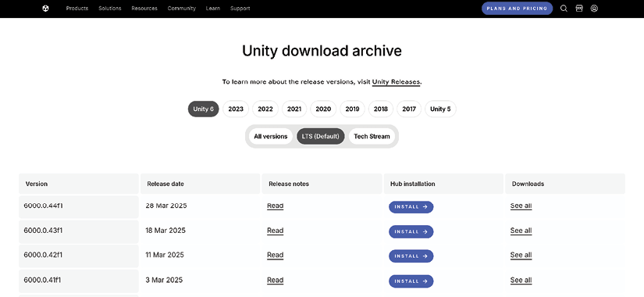Open the asset store icon in header
The width and height of the screenshot is (644, 297).
pos(579,9)
